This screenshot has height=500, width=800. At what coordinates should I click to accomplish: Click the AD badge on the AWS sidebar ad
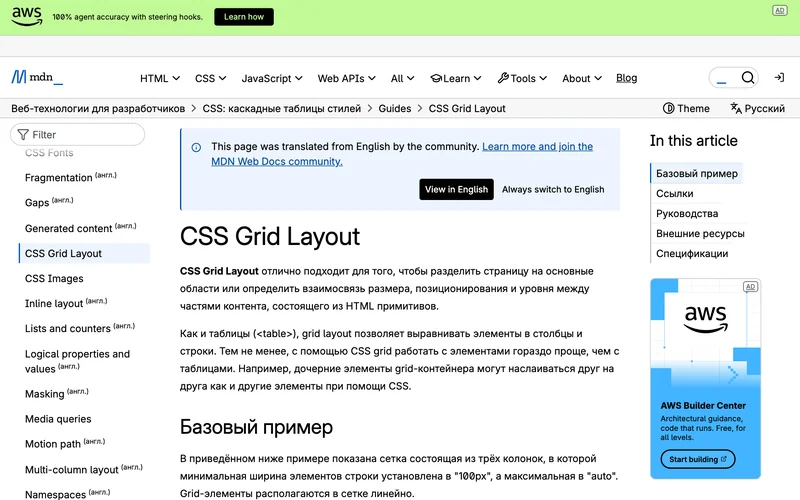tap(750, 287)
